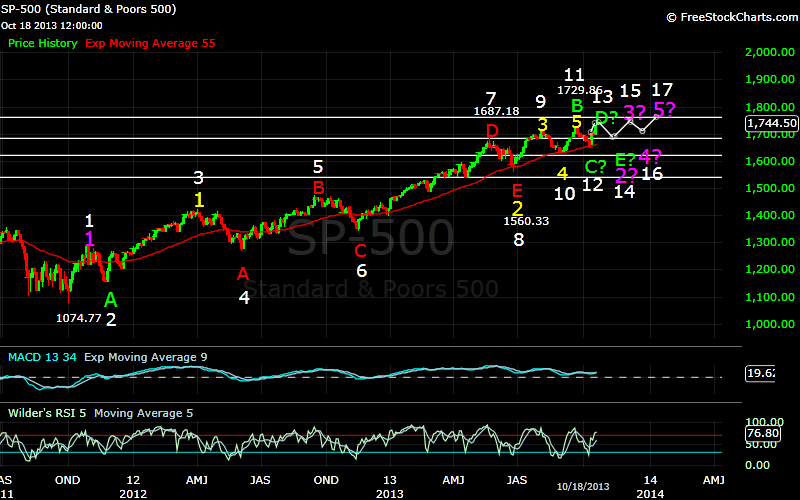800x500 pixels.
Task: Click the 10/18/2013 date marker on time axis
Action: point(583,487)
